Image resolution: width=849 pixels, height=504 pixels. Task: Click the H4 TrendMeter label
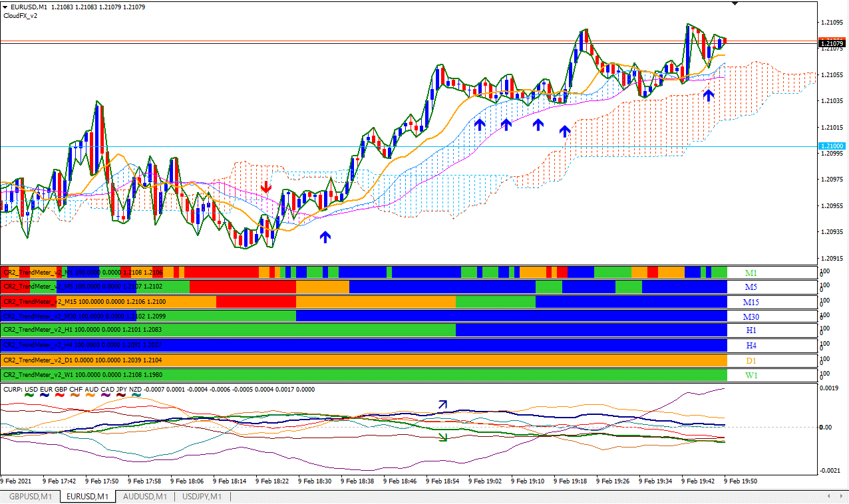click(x=751, y=345)
